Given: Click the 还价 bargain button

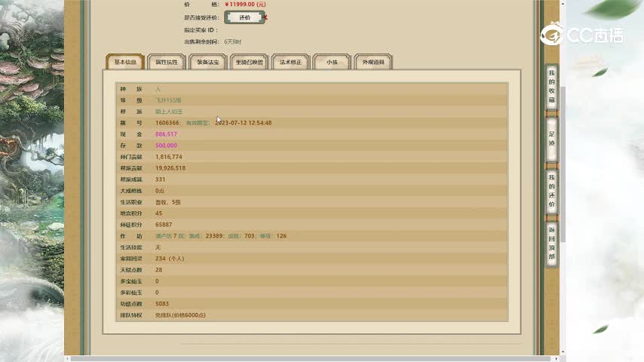Looking at the screenshot, I should point(244,17).
